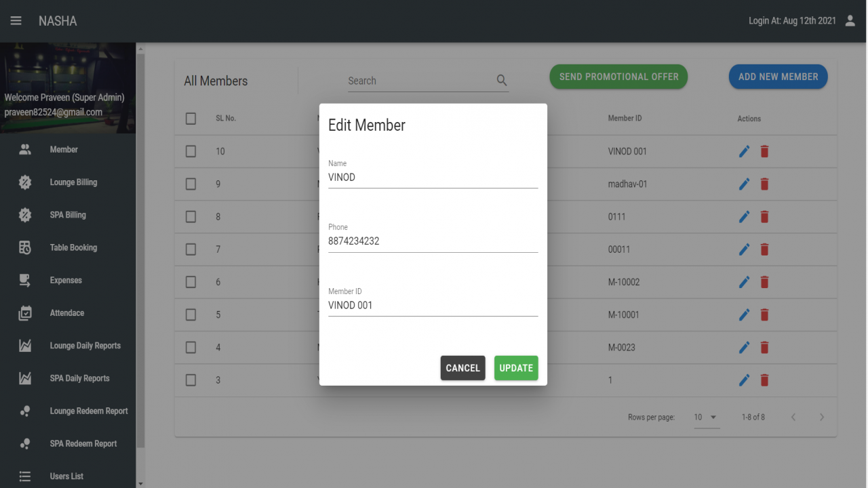Toggle the select-all header checkbox

click(191, 119)
